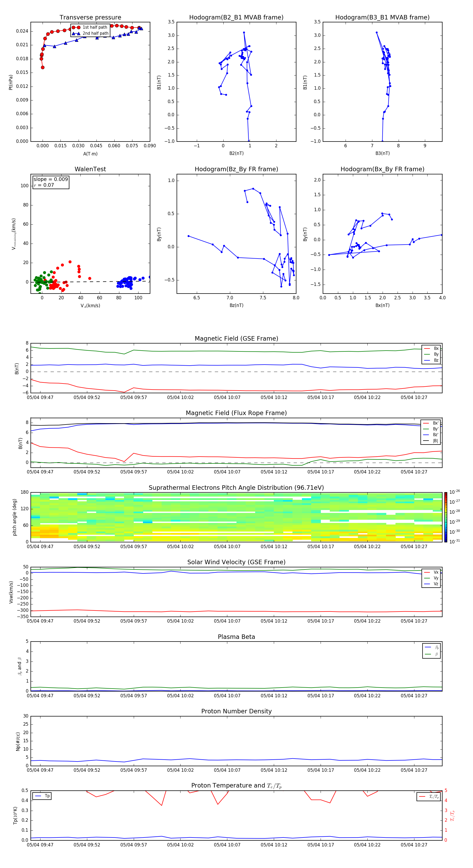Click the "Bx(nT)" x-axis label
Viewport: 473px width, 868px height.
tap(382, 305)
